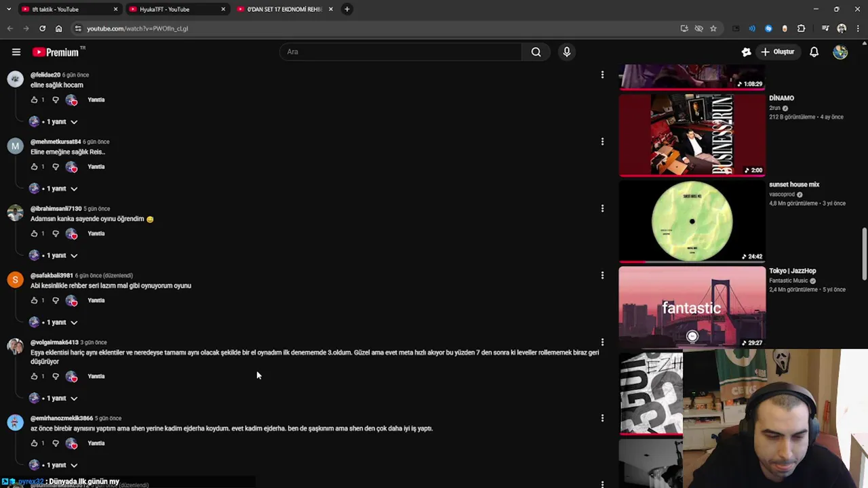Click the page vertical scrollbar thumb

(864, 254)
